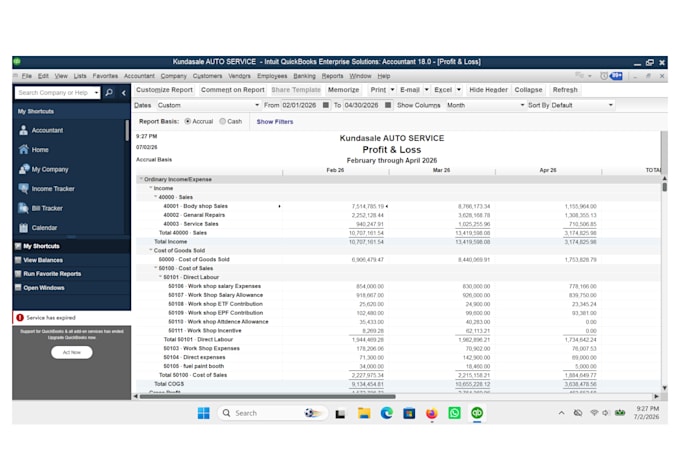This screenshot has width=680, height=459.
Task: Click the 40001 Body shop Sales row
Action: pyautogui.click(x=399, y=206)
